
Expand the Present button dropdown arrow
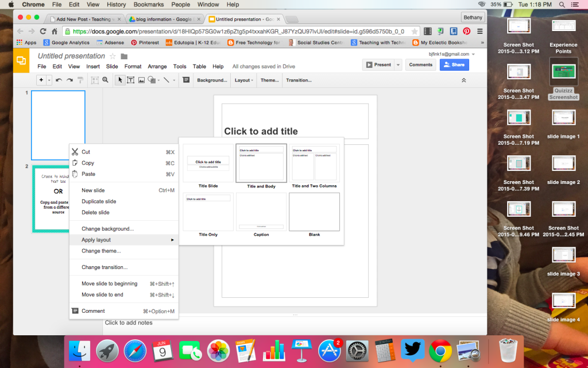coord(397,64)
